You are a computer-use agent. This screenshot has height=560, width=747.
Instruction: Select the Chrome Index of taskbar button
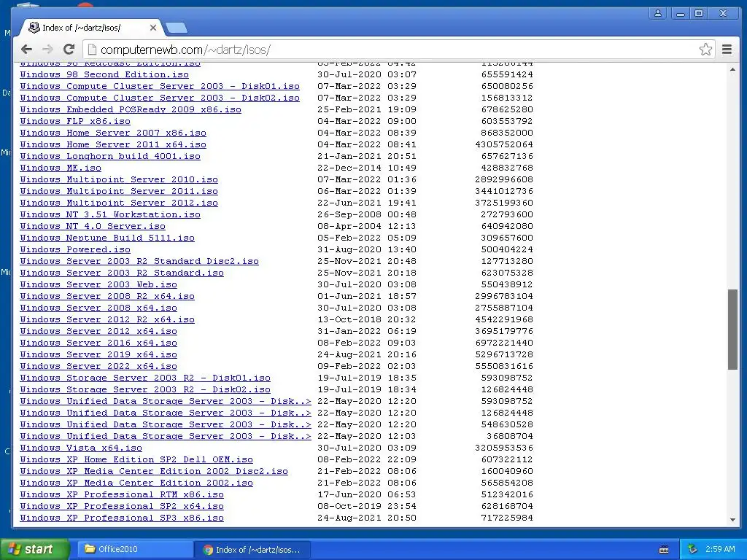pyautogui.click(x=253, y=550)
